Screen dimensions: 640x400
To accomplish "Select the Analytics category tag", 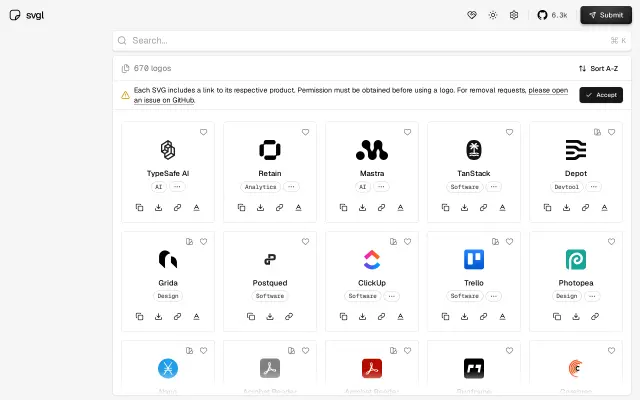I will tap(260, 187).
